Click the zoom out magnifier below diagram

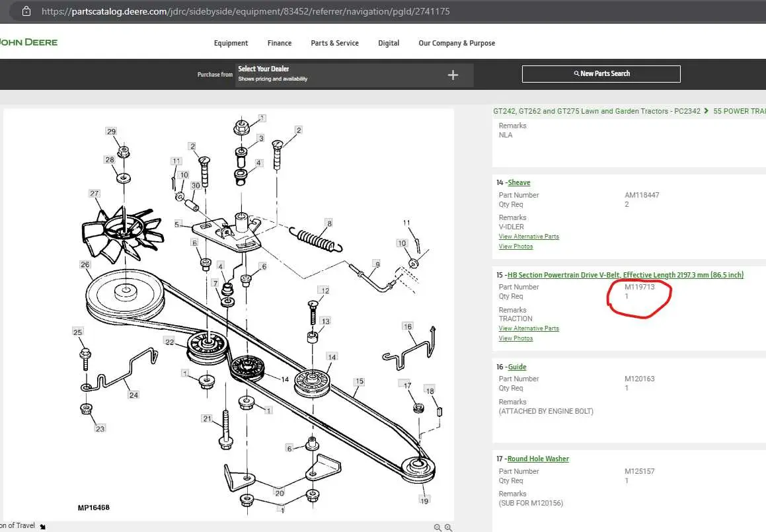(x=438, y=527)
